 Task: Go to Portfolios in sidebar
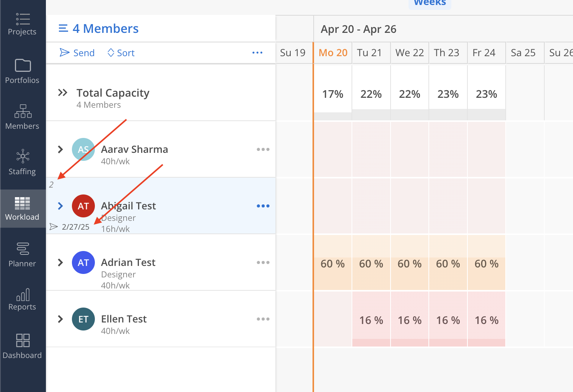23,71
